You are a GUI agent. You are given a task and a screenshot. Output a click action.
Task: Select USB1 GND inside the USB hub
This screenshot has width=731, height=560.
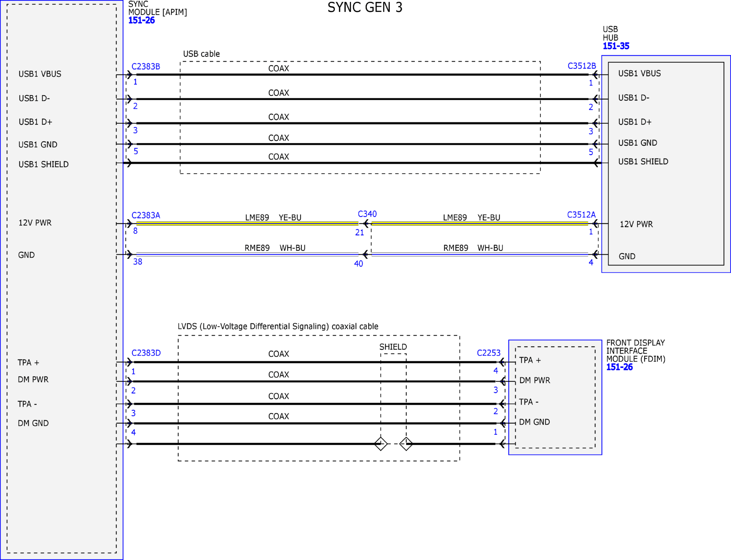(638, 143)
